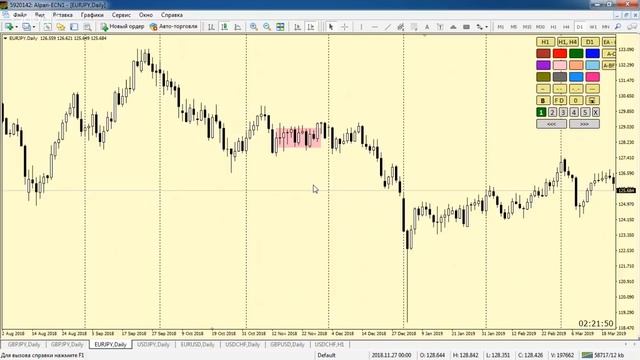
Task: Select the equidistant channel tool
Action: coord(401,27)
